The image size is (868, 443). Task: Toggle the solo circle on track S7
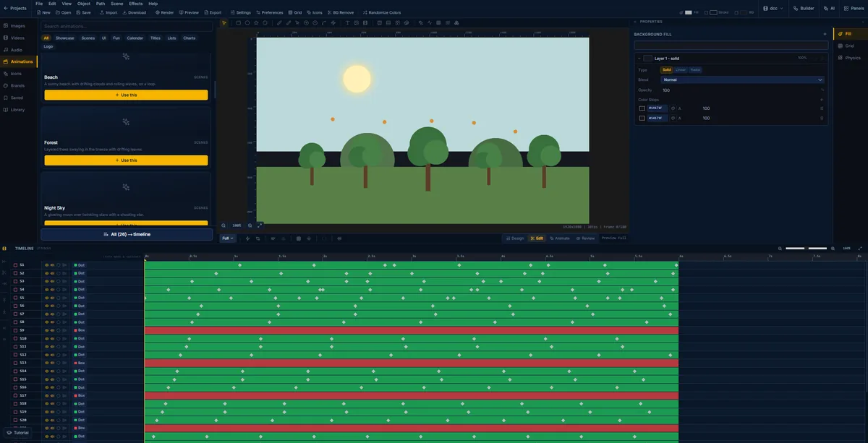click(x=59, y=314)
